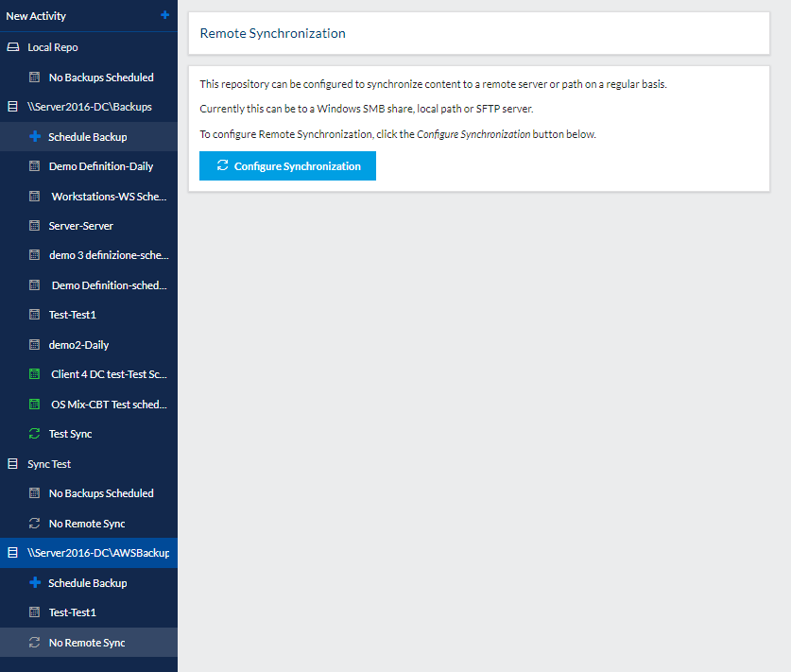Click the Remote Synchronization header panel
791x672 pixels.
[x=479, y=34]
